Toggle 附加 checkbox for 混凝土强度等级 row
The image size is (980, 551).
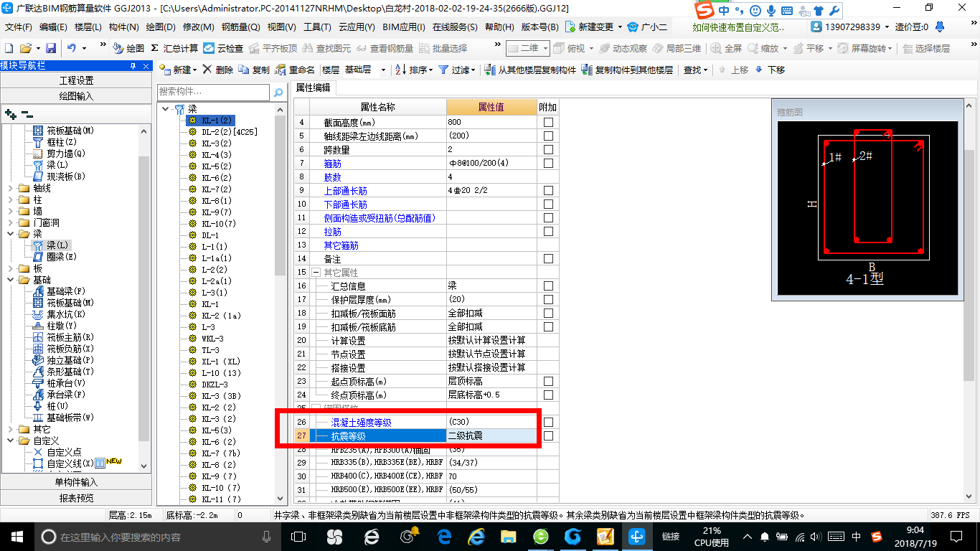[x=548, y=423]
